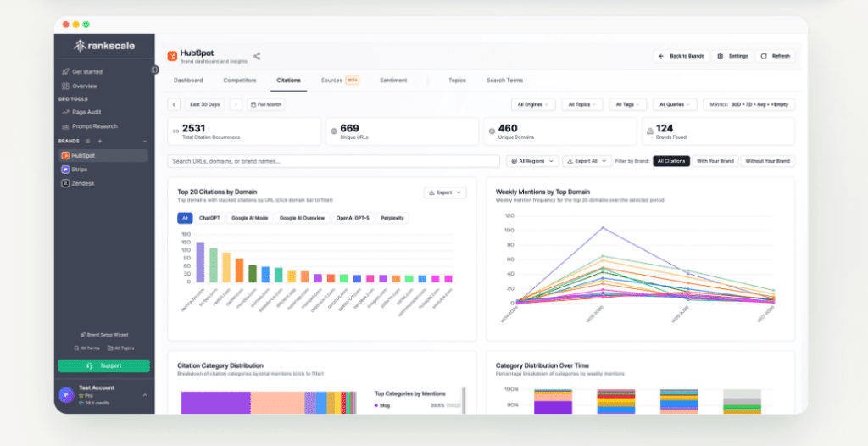Image resolution: width=868 pixels, height=446 pixels.
Task: Open brand Settings button
Action: pyautogui.click(x=732, y=56)
